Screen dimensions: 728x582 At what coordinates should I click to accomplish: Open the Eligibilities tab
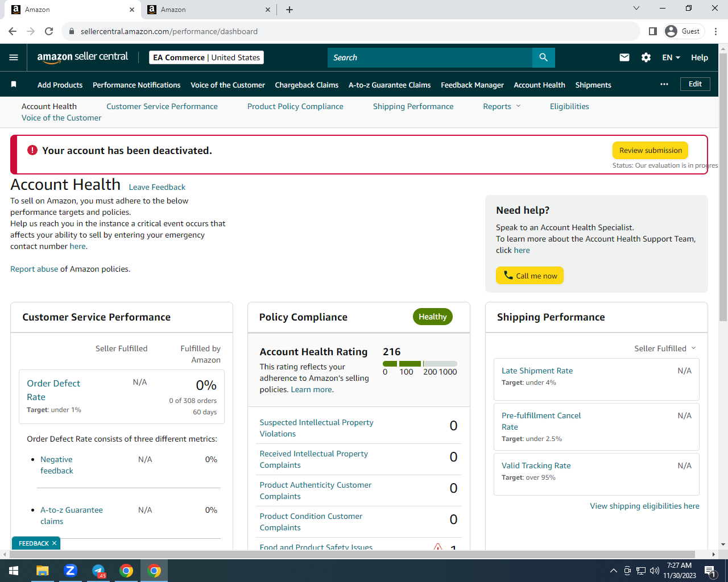pyautogui.click(x=569, y=106)
